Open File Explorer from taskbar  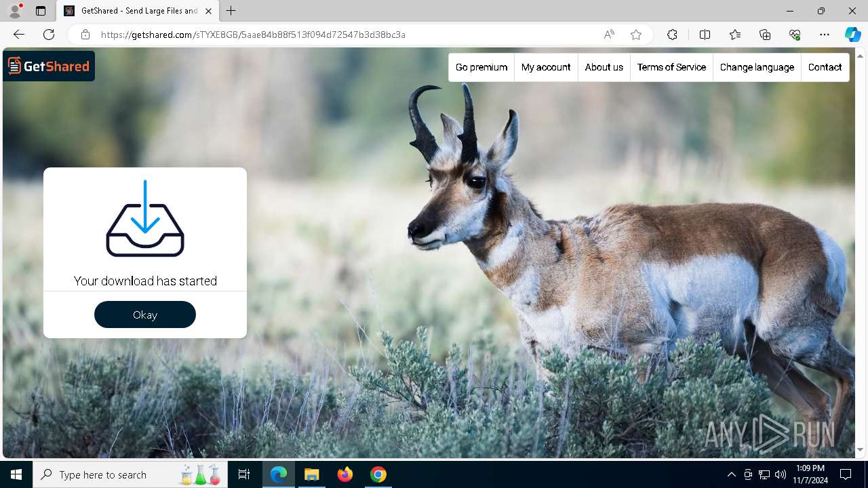311,474
